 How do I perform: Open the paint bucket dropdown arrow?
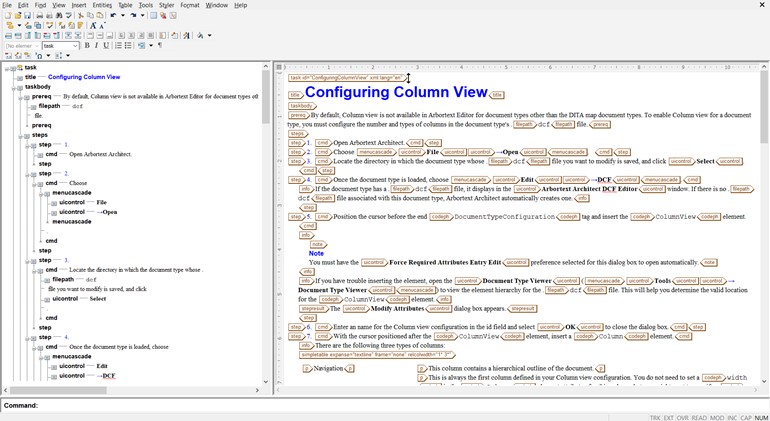[210, 35]
